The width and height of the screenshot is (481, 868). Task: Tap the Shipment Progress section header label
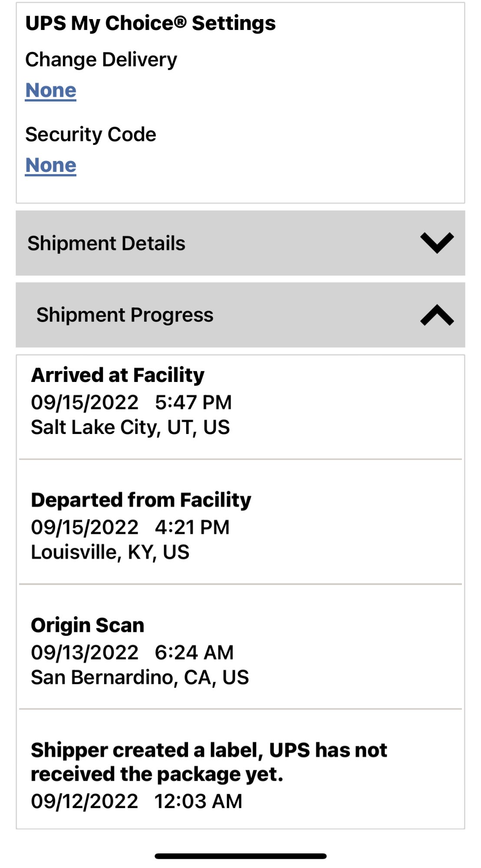point(125,315)
